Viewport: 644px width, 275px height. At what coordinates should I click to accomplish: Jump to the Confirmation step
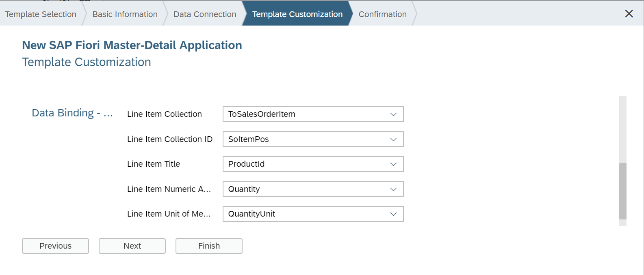[382, 14]
